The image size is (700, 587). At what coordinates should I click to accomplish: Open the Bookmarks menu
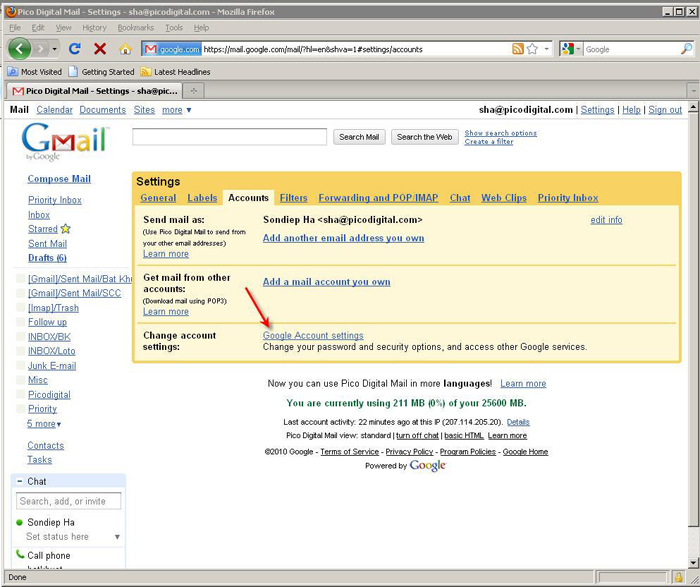pyautogui.click(x=136, y=28)
